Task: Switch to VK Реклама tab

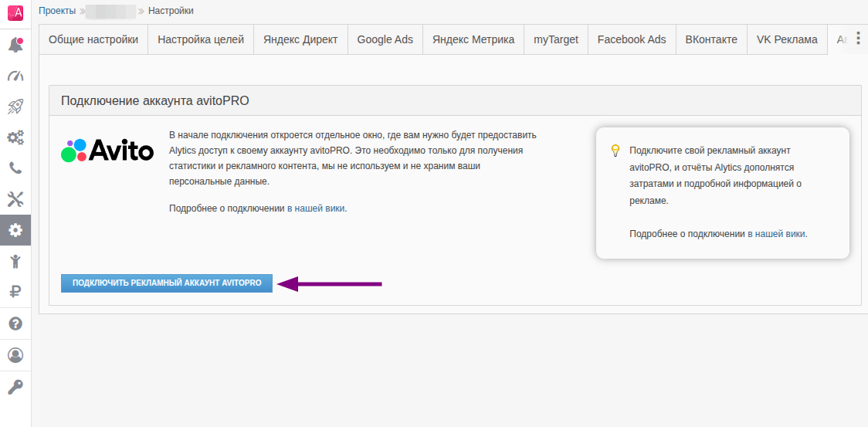Action: [x=787, y=40]
